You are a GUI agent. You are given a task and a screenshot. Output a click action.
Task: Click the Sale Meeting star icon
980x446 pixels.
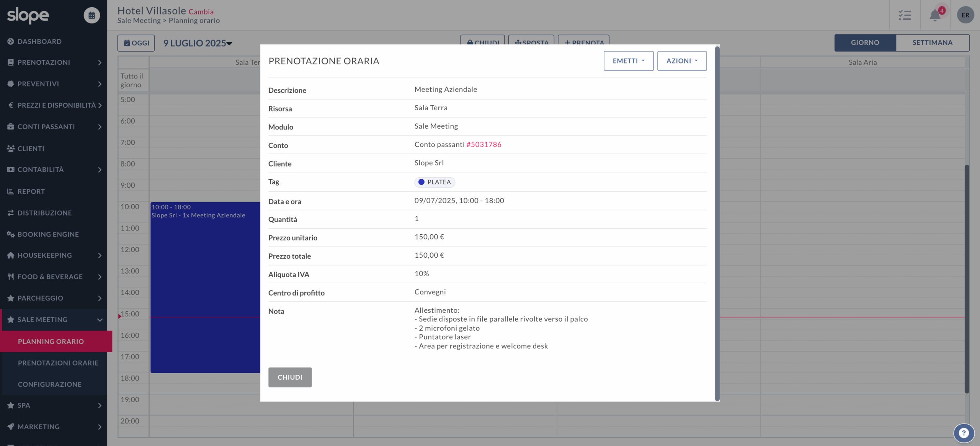pyautogui.click(x=11, y=320)
